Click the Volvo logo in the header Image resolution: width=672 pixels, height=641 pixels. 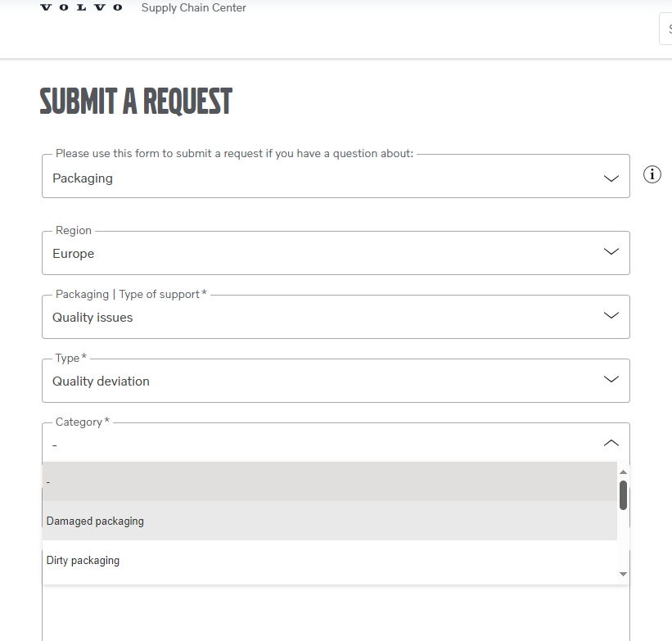coord(81,7)
